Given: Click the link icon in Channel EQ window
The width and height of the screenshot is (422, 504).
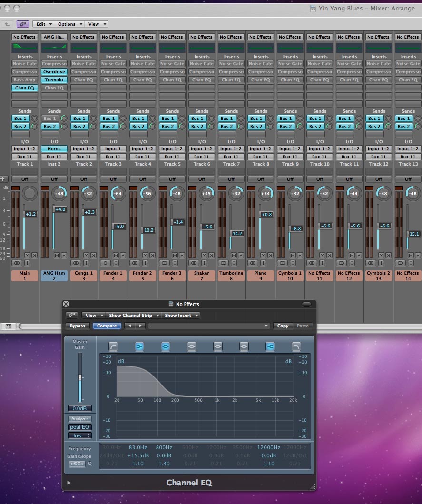Looking at the screenshot, I should 72,315.
